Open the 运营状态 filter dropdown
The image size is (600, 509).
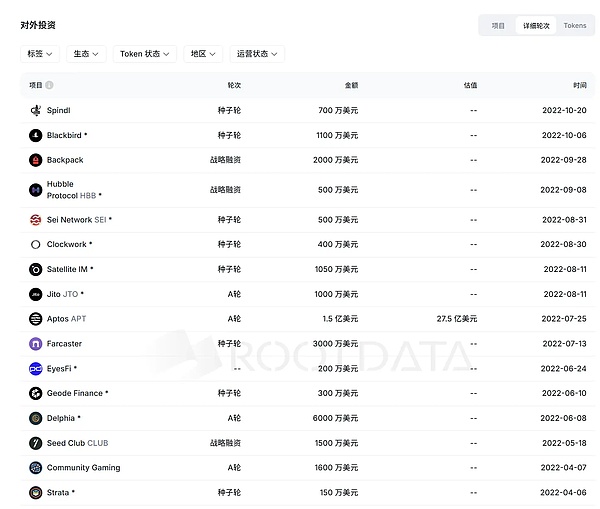257,54
